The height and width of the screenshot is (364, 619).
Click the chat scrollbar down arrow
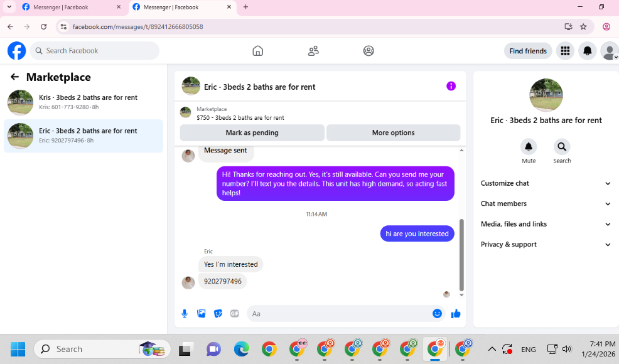point(461,295)
